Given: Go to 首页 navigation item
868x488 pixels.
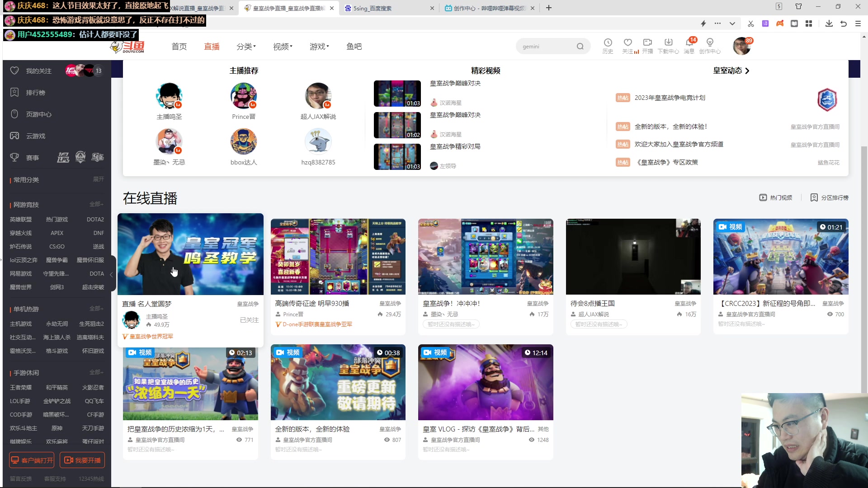Looking at the screenshot, I should point(179,47).
